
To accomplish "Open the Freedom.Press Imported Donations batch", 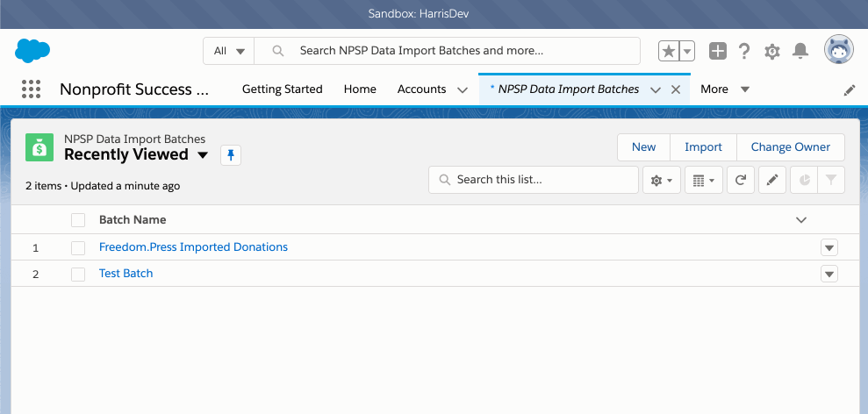I will point(193,246).
